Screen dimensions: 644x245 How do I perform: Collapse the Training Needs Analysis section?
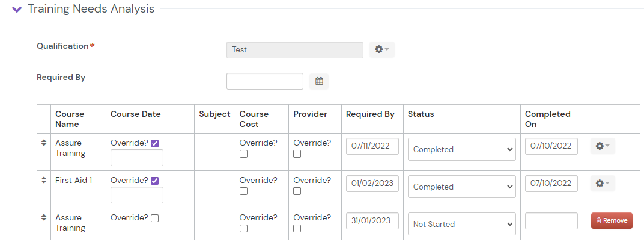pyautogui.click(x=17, y=10)
